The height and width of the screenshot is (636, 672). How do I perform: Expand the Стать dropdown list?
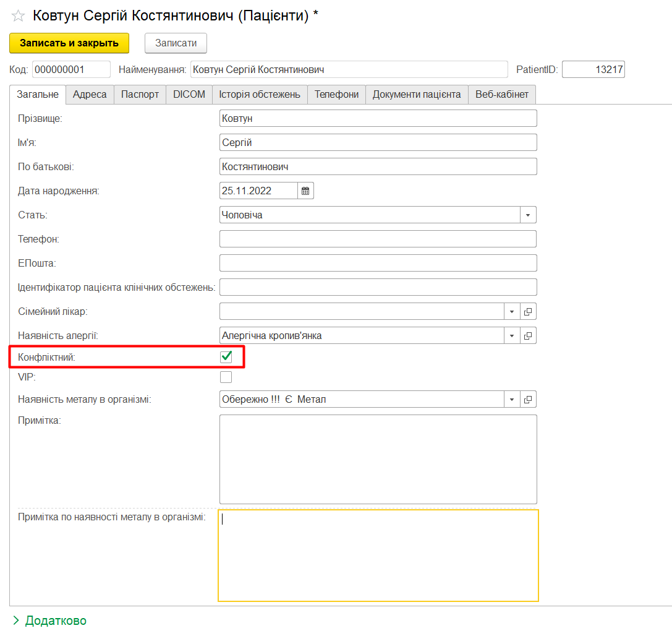click(528, 215)
